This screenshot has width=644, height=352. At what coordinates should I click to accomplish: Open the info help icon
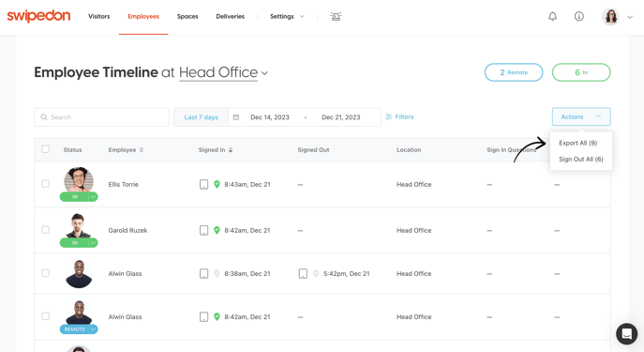[579, 17]
